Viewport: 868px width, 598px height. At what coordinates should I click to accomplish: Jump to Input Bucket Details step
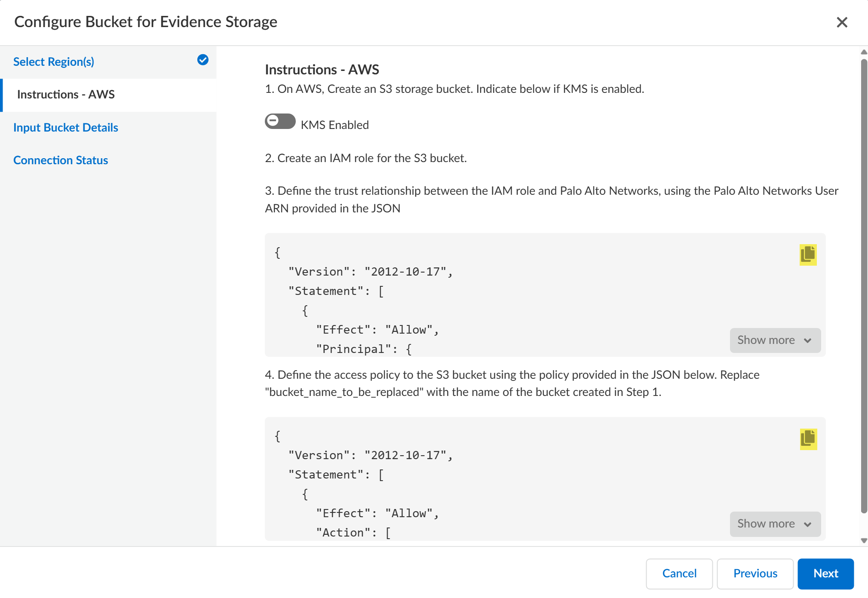(x=66, y=128)
